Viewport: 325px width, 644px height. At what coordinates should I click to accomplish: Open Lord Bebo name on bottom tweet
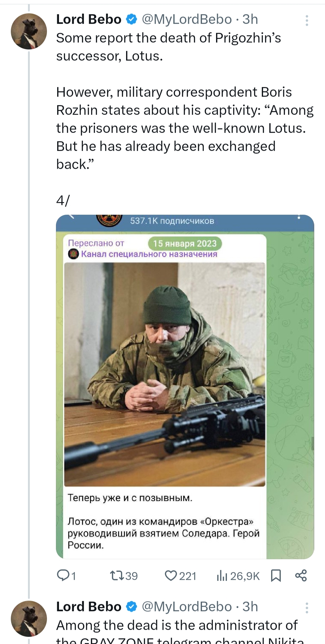coord(89,607)
